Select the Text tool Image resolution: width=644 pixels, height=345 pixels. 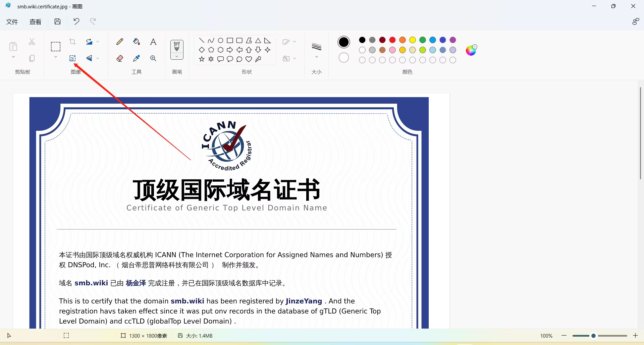(x=153, y=41)
